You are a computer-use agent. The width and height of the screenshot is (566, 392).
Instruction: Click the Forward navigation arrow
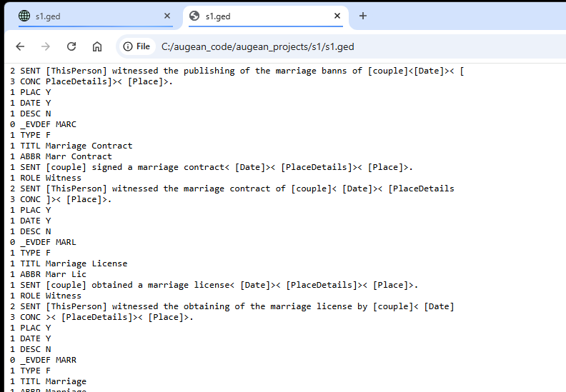[46, 46]
